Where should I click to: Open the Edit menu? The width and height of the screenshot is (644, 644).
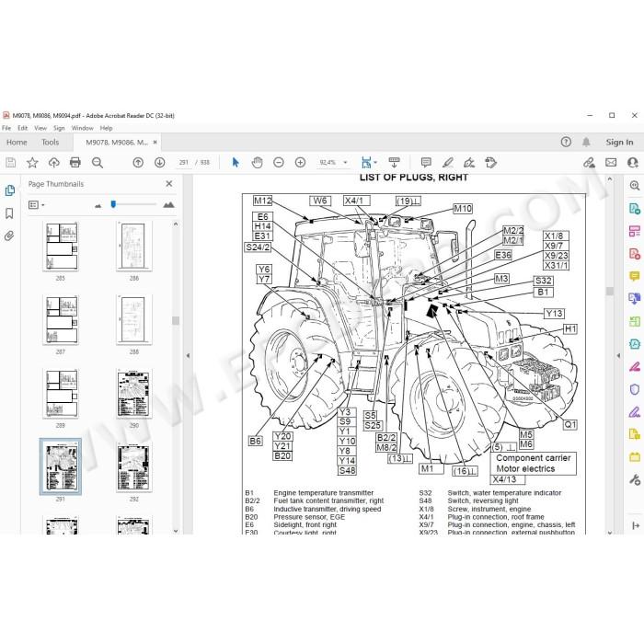click(23, 128)
